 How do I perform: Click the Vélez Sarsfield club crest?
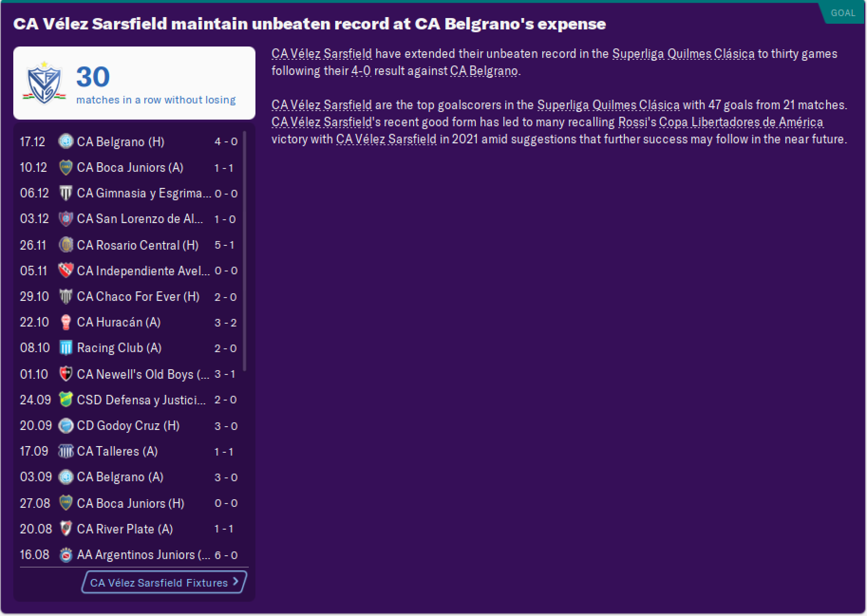click(x=44, y=83)
